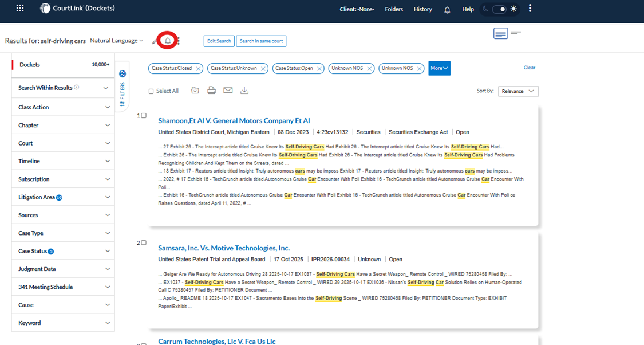The height and width of the screenshot is (345, 644).
Task: Expand the More filters dropdown button
Action: click(x=439, y=68)
